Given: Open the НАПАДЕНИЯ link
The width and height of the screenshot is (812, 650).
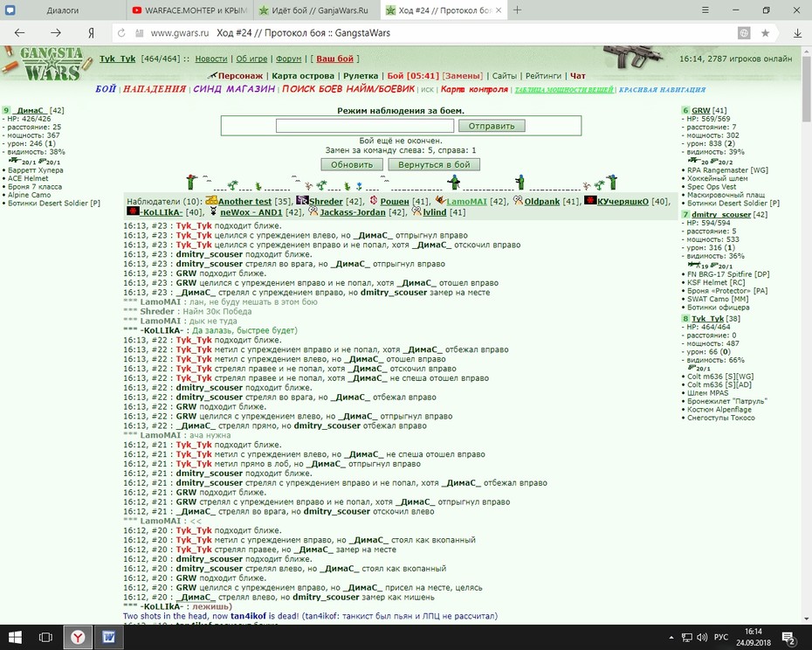Looking at the screenshot, I should point(155,89).
